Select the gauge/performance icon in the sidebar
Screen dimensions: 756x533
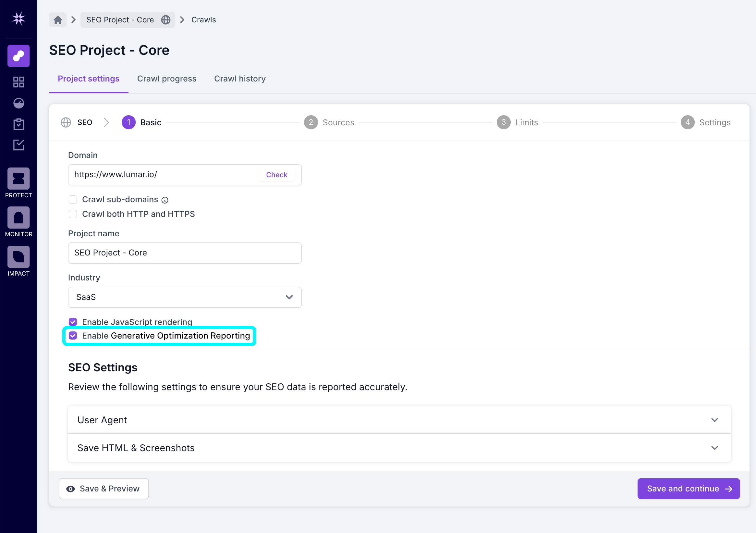(18, 103)
